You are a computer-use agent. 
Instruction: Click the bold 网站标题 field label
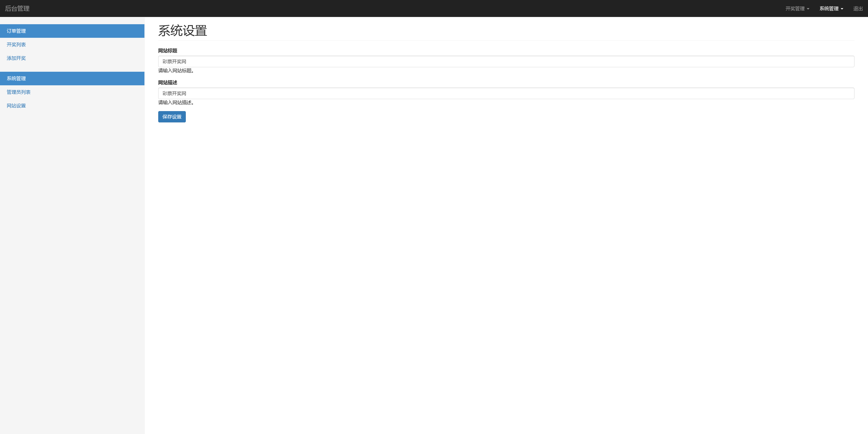click(168, 51)
